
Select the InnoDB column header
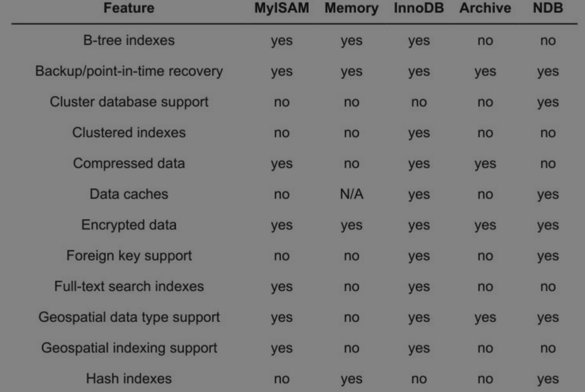tap(419, 8)
